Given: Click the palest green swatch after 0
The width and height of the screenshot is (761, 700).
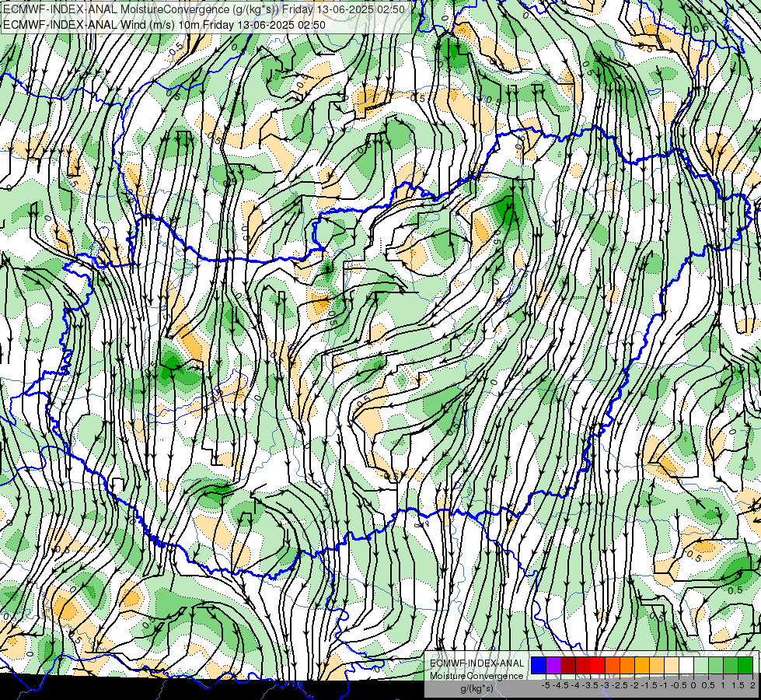Looking at the screenshot, I should tap(701, 666).
